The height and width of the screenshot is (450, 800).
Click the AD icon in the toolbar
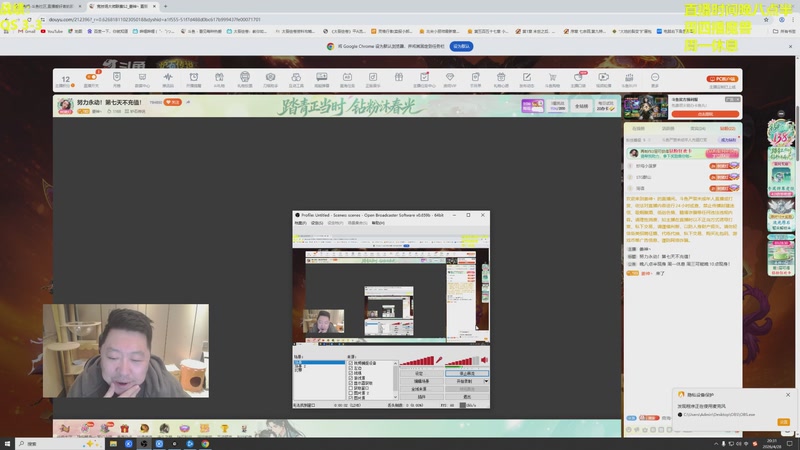pyautogui.click(x=347, y=77)
